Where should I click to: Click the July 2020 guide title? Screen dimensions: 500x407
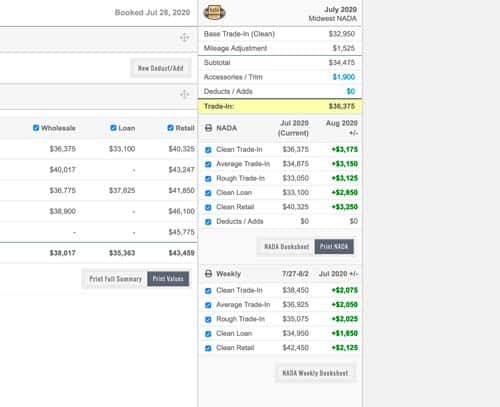[x=340, y=9]
